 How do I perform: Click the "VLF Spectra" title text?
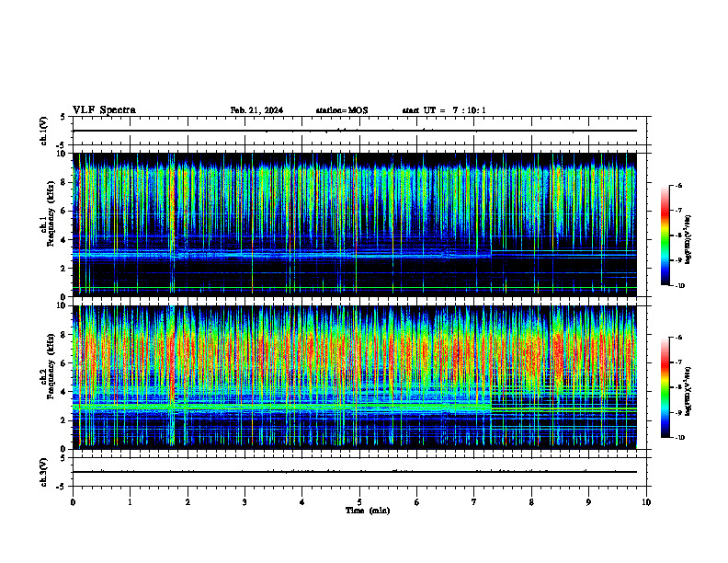click(x=104, y=110)
